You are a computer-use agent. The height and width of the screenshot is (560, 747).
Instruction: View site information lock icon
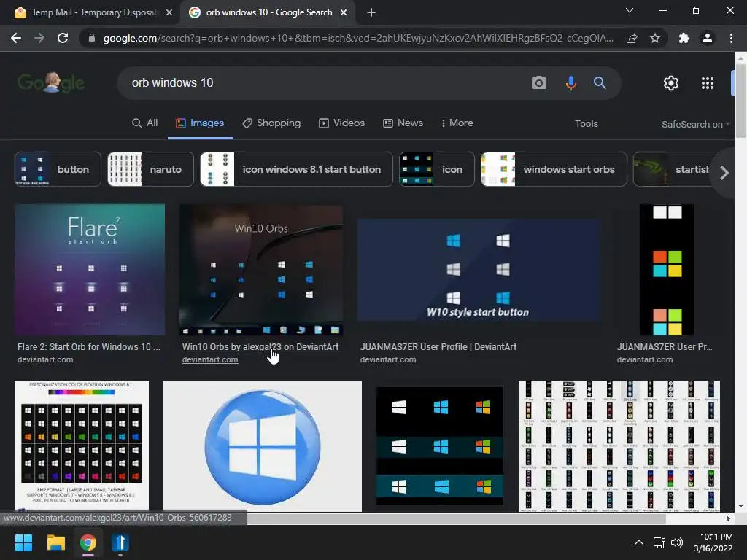pos(92,38)
